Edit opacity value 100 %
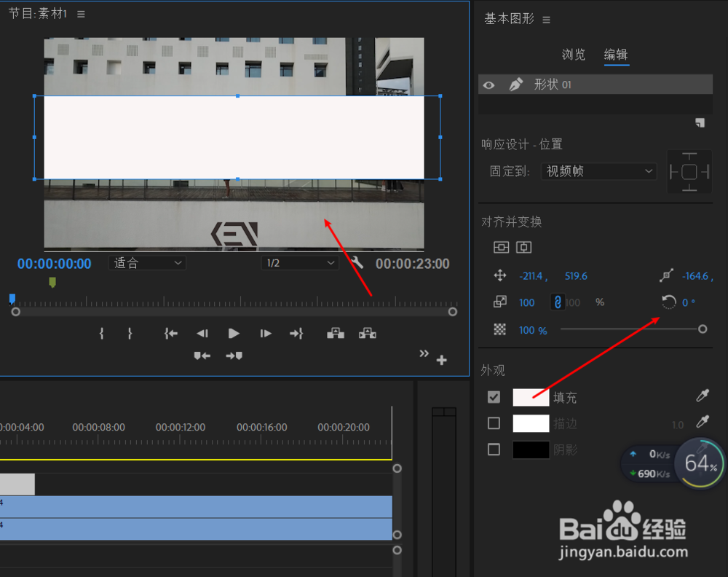 click(x=533, y=330)
